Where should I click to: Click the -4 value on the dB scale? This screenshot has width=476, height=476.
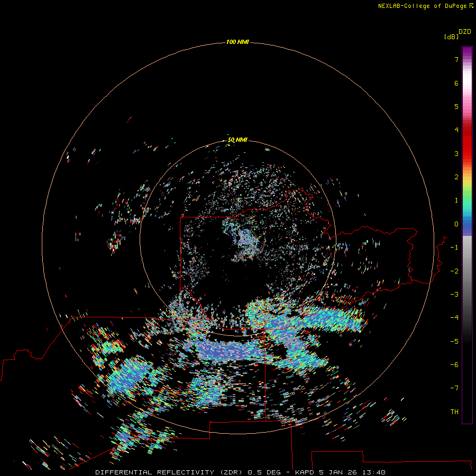pyautogui.click(x=454, y=317)
